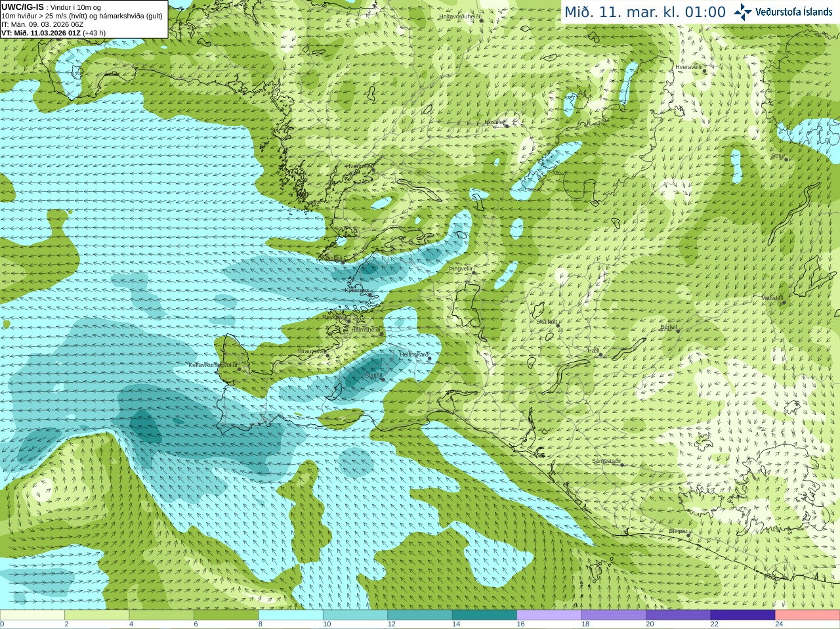Click the legend value 12
The image size is (840, 629).
point(391,624)
